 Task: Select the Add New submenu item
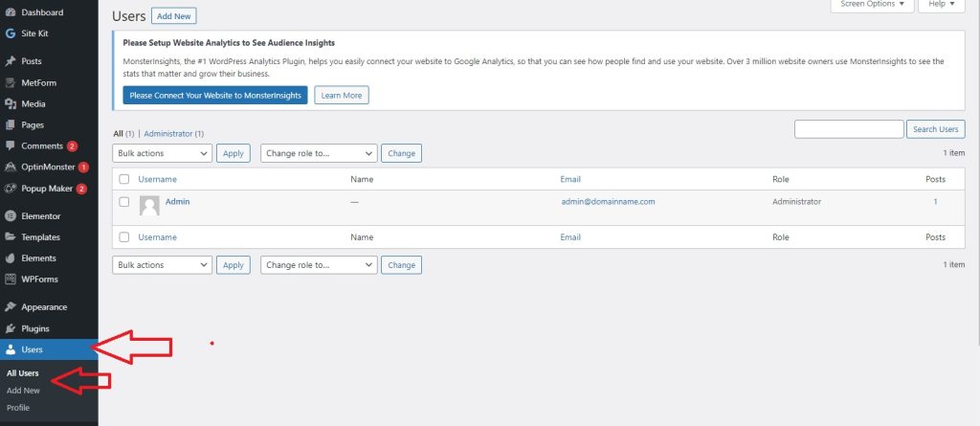pos(23,391)
